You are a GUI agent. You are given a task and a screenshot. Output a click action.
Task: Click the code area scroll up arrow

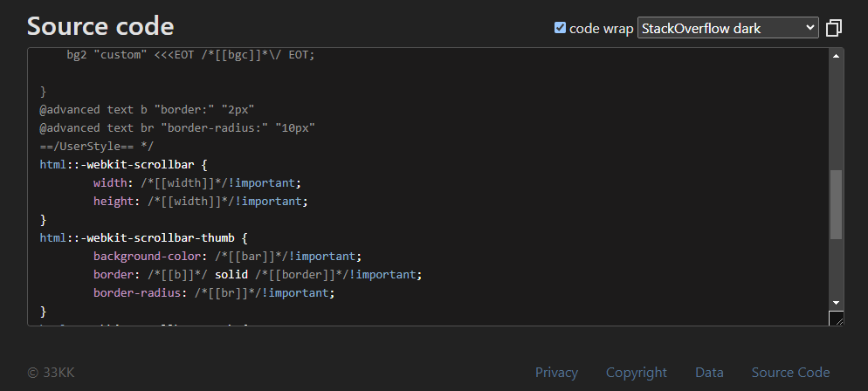[x=836, y=56]
